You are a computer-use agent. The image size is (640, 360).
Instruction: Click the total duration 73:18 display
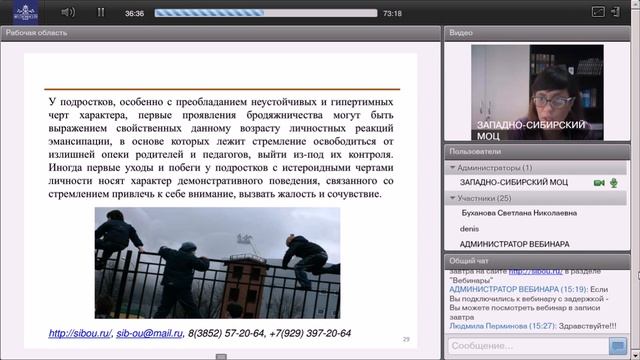(392, 13)
